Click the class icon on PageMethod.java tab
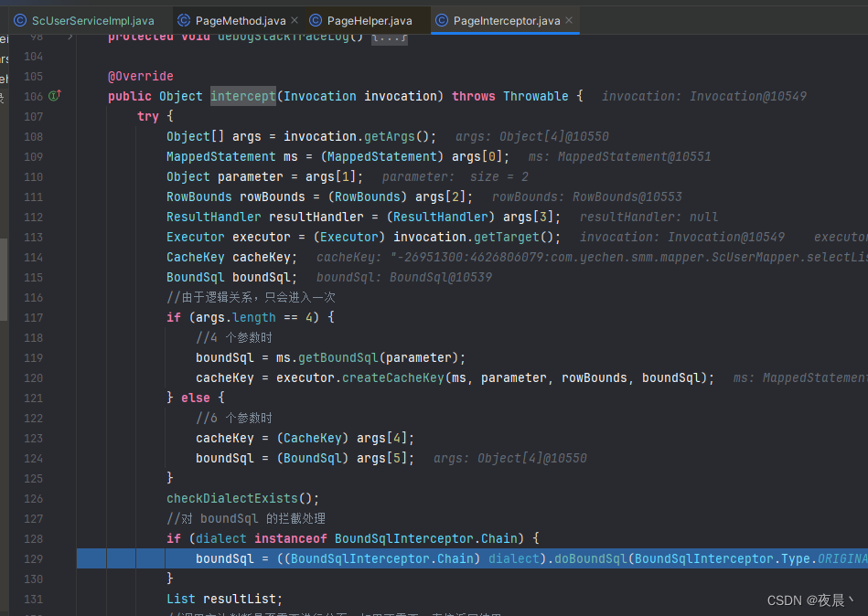The height and width of the screenshot is (616, 868). coord(184,20)
